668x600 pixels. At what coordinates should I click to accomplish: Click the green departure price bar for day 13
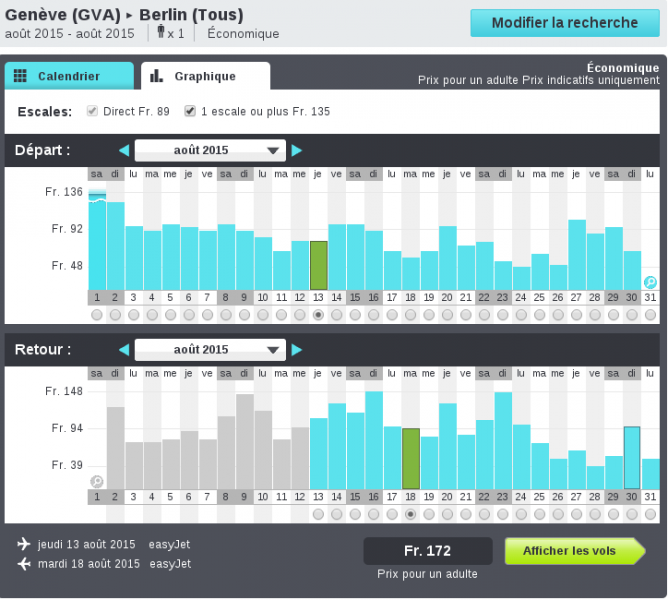click(x=319, y=265)
